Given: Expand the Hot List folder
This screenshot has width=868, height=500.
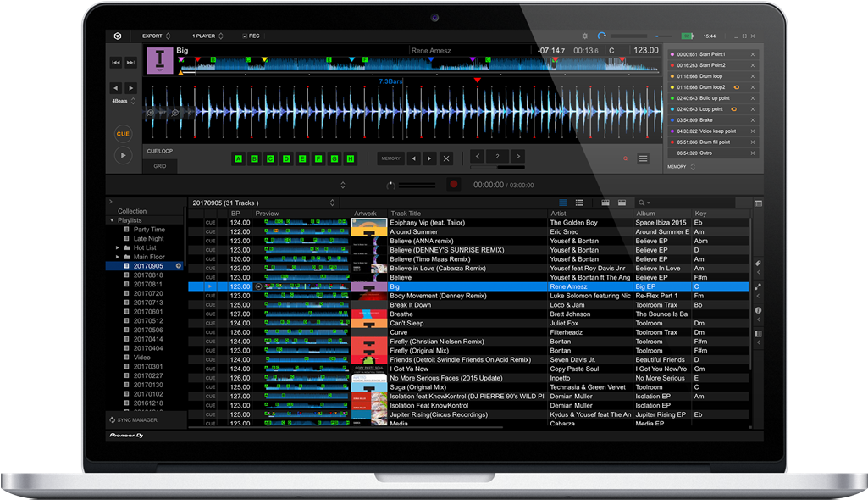Looking at the screenshot, I should pyautogui.click(x=118, y=248).
